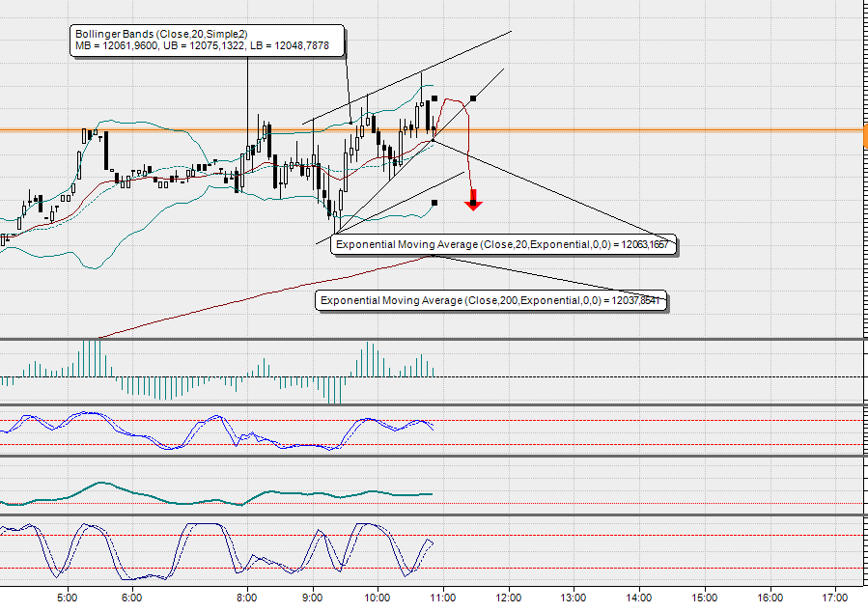868x612 pixels.
Task: Select the thick teal indicator line
Action: [x=216, y=494]
